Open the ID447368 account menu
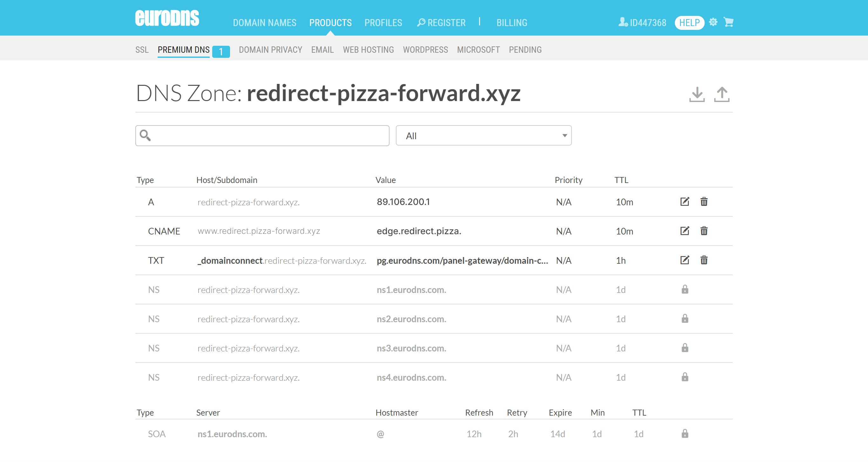The width and height of the screenshot is (868, 462). point(642,23)
